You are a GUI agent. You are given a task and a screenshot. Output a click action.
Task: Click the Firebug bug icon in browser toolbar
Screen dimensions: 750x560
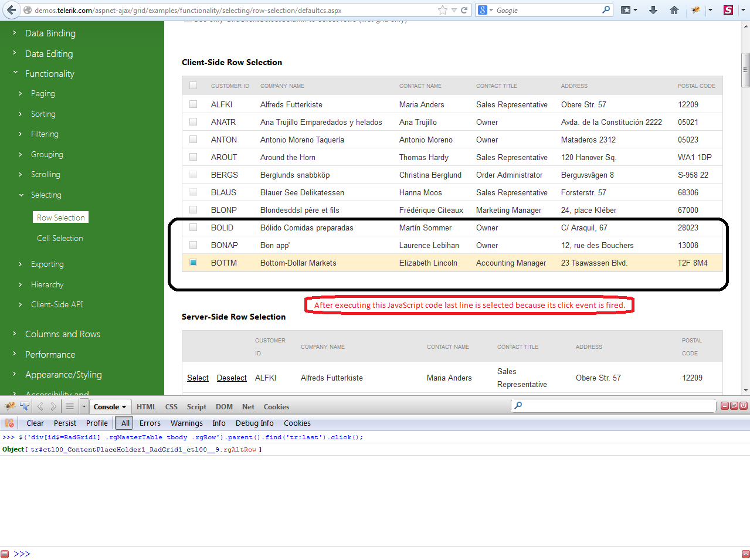[x=696, y=10]
